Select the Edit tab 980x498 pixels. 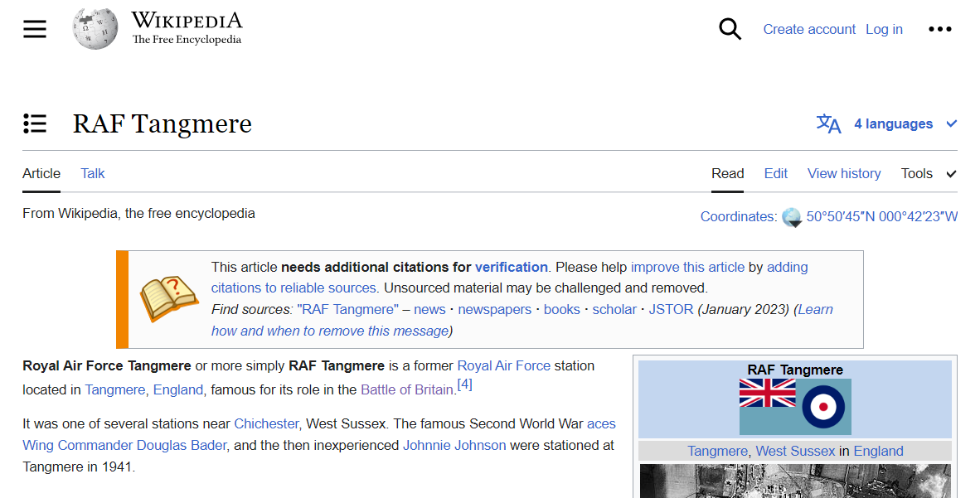pyautogui.click(x=776, y=173)
